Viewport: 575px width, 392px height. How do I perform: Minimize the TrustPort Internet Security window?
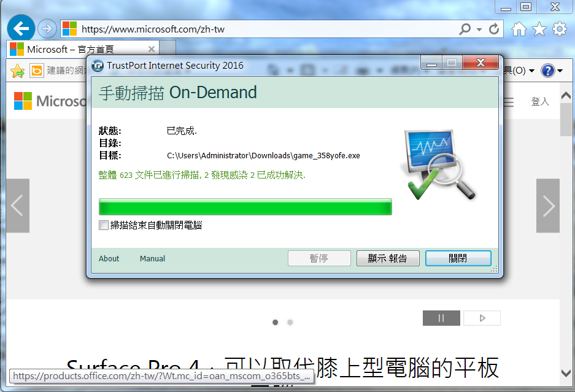tap(431, 63)
